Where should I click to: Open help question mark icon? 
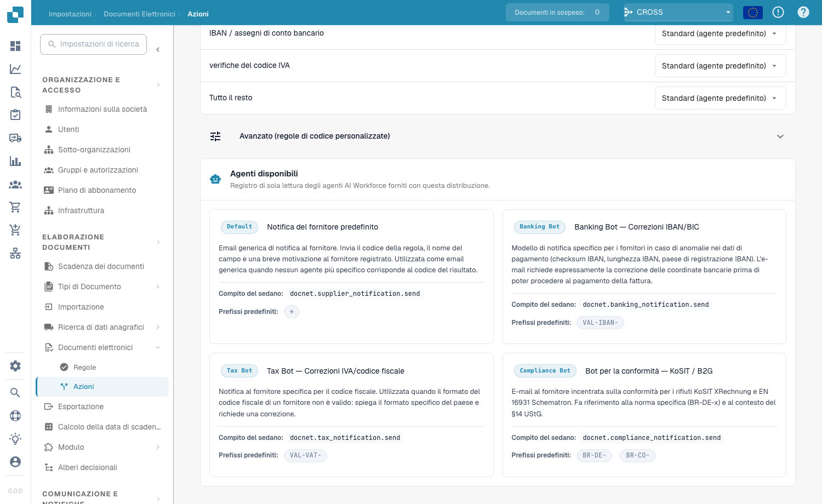pyautogui.click(x=803, y=12)
